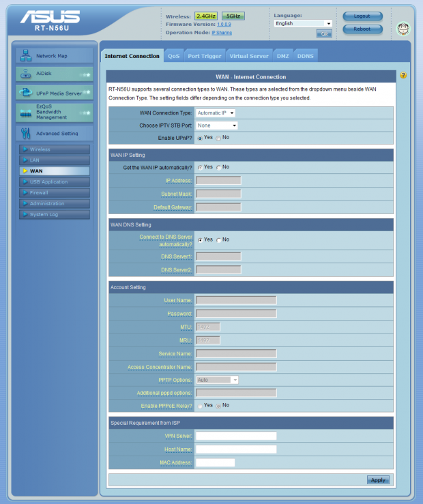Viewport: 423px width, 504px height.
Task: Click the Default Gateway help label
Action: (173, 207)
